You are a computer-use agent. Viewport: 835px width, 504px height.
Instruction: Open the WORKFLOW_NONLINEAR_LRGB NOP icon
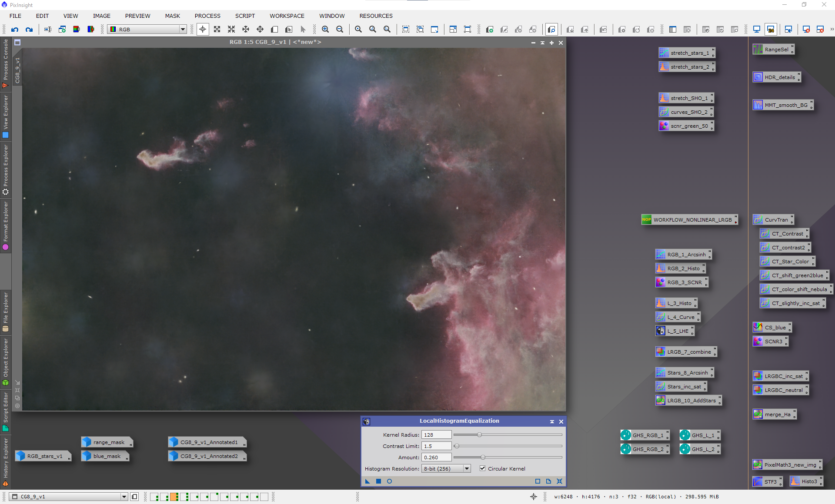point(689,220)
